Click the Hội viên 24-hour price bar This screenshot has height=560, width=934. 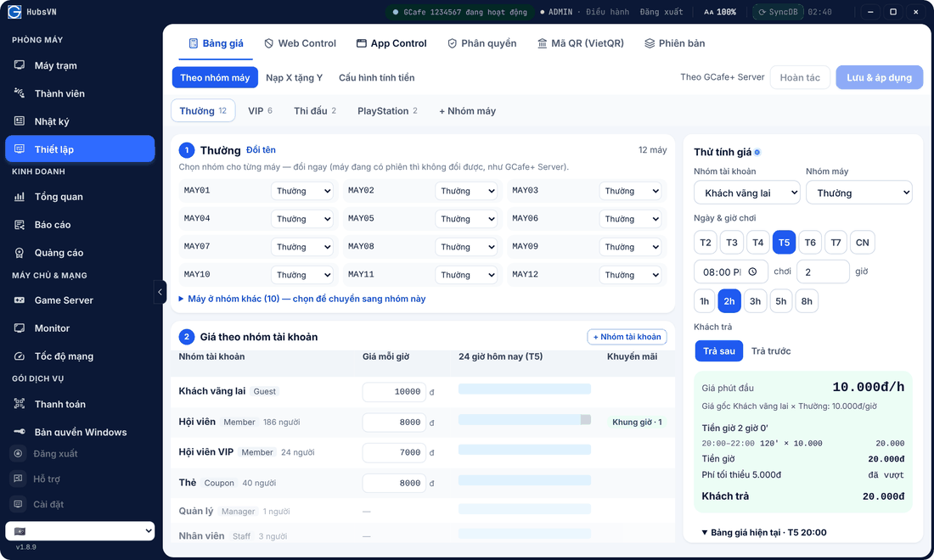(524, 419)
